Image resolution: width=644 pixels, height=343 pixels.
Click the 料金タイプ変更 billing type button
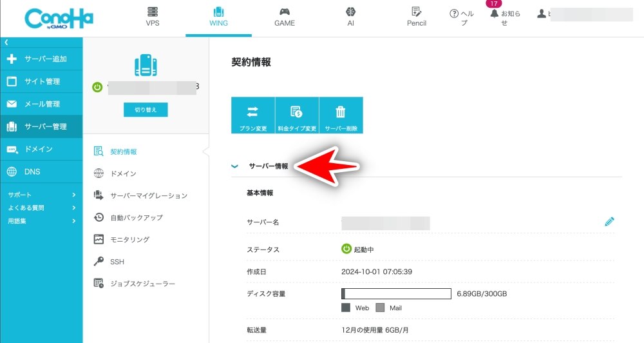tap(297, 115)
